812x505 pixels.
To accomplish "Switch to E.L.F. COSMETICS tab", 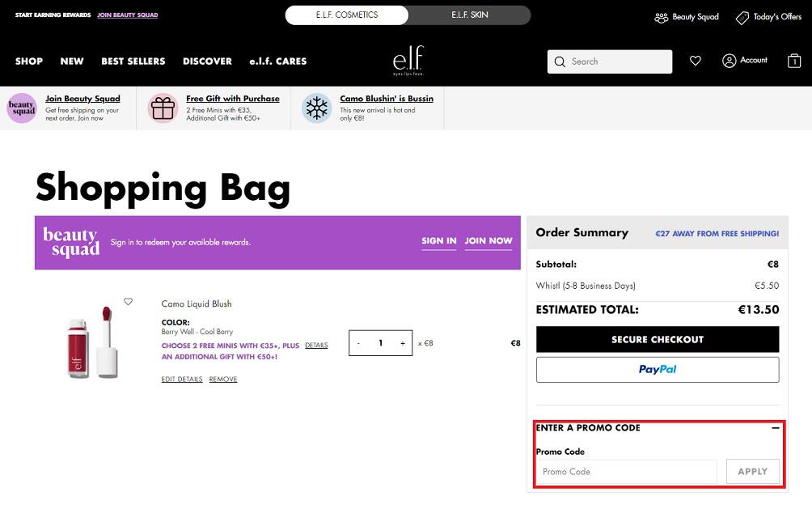I will pyautogui.click(x=346, y=15).
